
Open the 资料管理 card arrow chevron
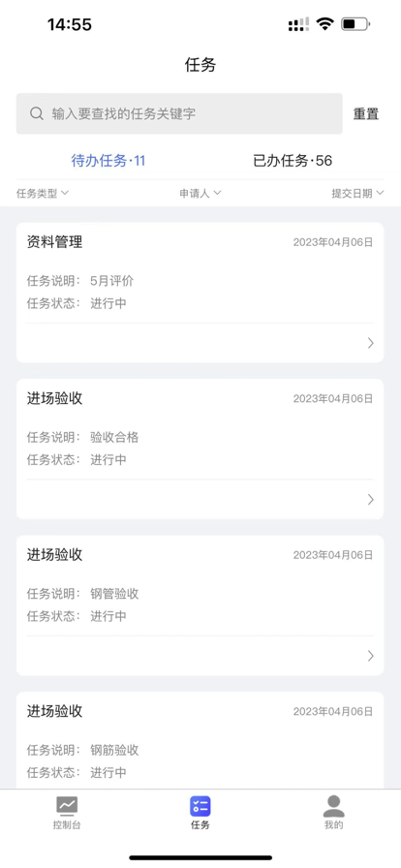click(x=371, y=343)
